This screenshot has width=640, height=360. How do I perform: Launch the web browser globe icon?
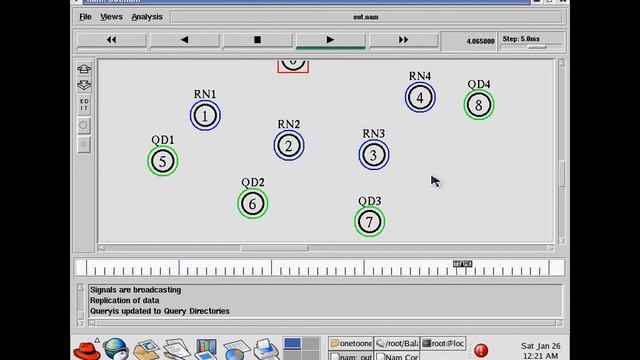tap(115, 349)
